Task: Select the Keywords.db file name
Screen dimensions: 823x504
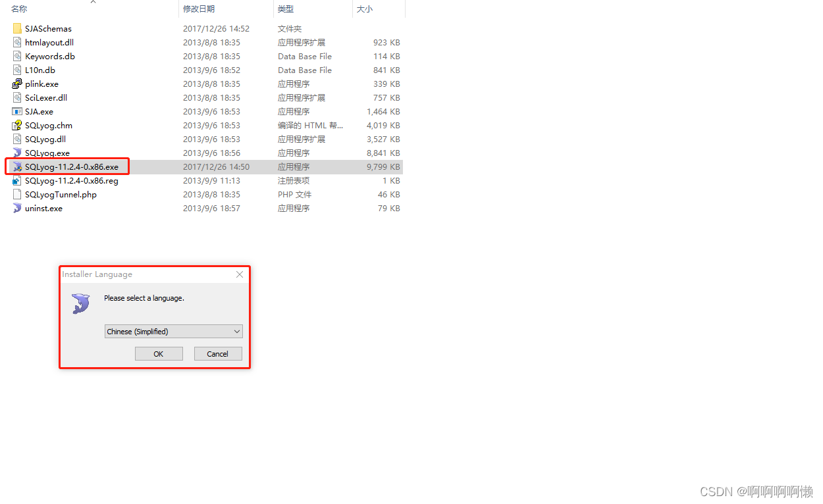Action: click(50, 56)
